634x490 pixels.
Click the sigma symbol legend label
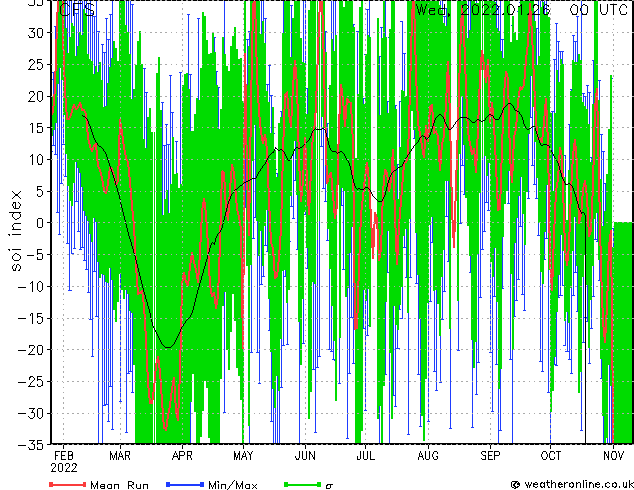pos(329,486)
